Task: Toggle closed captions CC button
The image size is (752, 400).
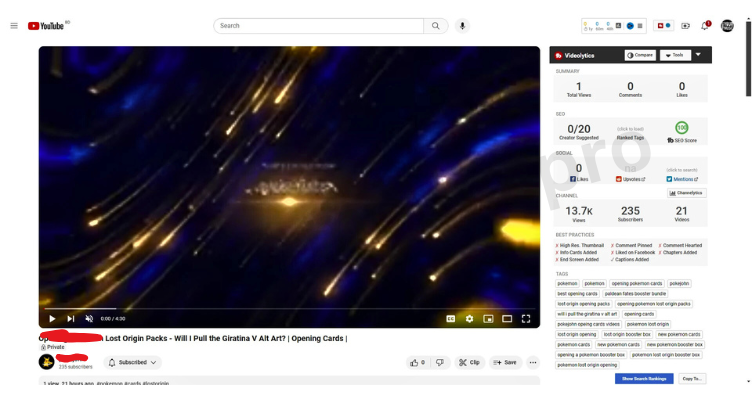Action: point(450,318)
